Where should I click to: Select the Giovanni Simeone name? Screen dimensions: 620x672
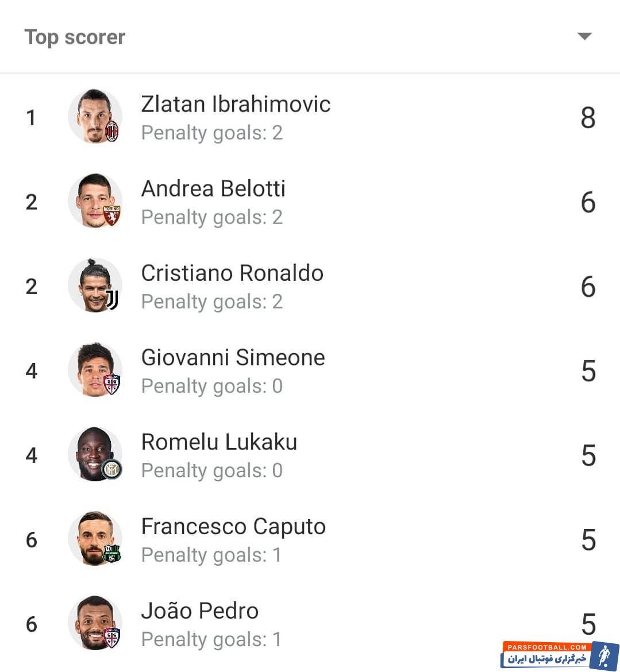click(233, 357)
